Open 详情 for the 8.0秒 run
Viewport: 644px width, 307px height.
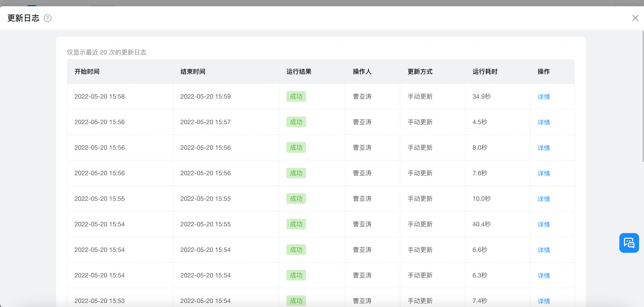click(543, 148)
